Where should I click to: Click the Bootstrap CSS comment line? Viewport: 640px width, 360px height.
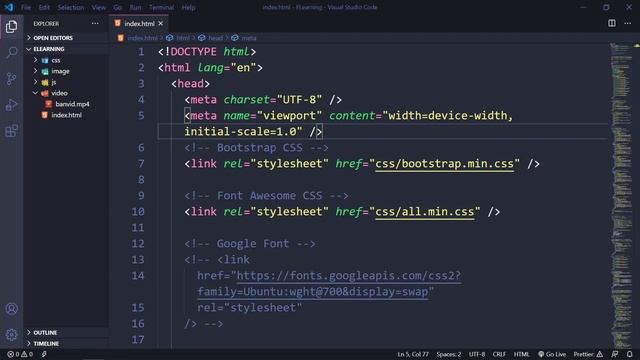click(x=256, y=148)
